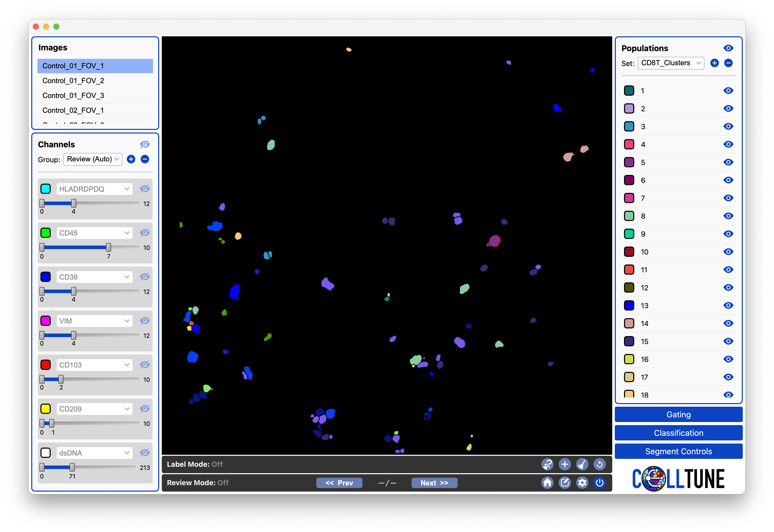The height and width of the screenshot is (532, 774).
Task: Click the plus icon next to the Set dropdown
Action: [x=715, y=63]
